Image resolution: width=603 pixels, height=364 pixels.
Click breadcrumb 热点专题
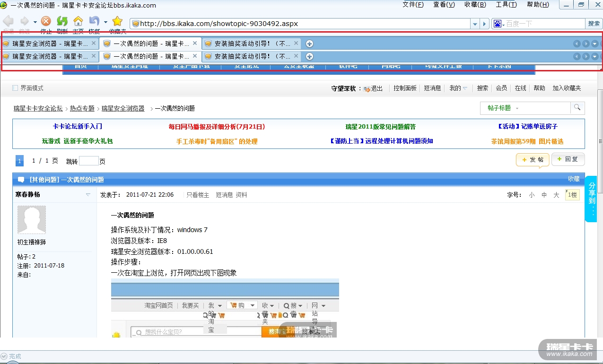pos(82,108)
